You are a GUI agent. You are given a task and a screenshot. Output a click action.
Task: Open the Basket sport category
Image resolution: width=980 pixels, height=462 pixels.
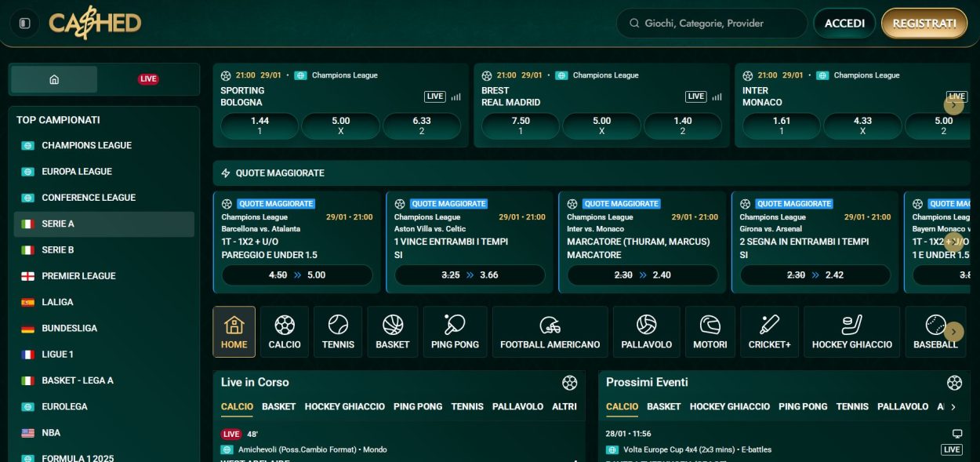tap(393, 332)
